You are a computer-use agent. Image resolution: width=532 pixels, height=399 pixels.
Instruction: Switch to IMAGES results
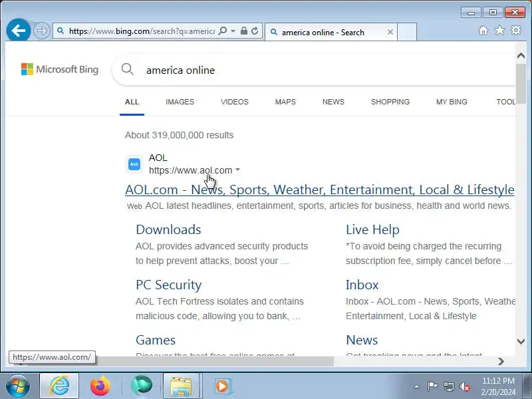pos(180,102)
